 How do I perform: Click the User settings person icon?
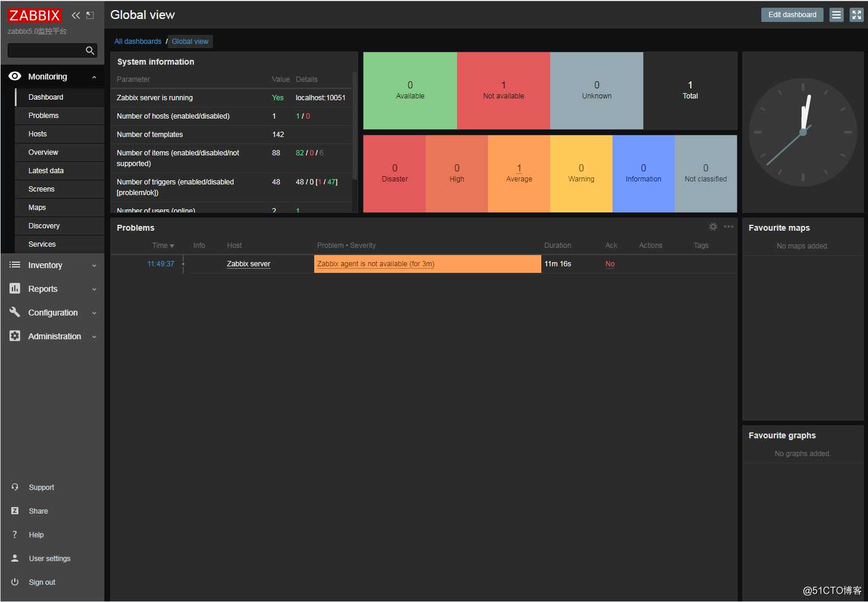pyautogui.click(x=15, y=558)
